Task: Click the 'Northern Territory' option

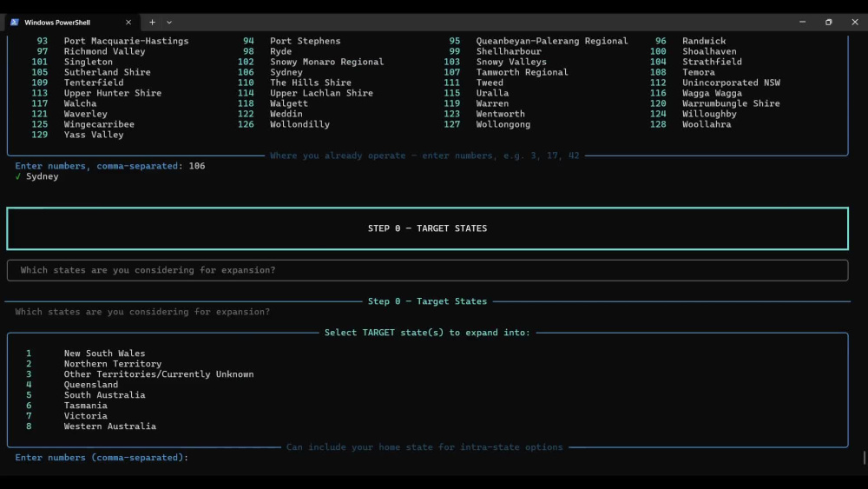Action: click(113, 364)
